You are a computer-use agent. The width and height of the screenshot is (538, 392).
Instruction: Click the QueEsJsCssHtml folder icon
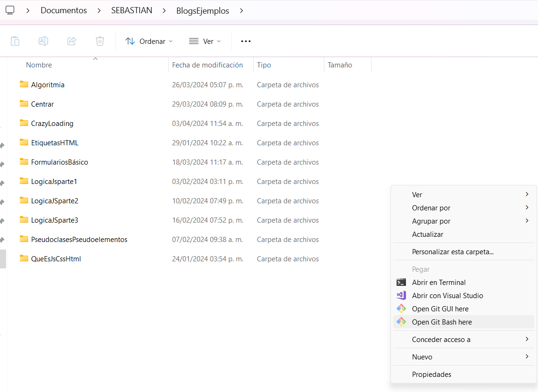pos(24,259)
